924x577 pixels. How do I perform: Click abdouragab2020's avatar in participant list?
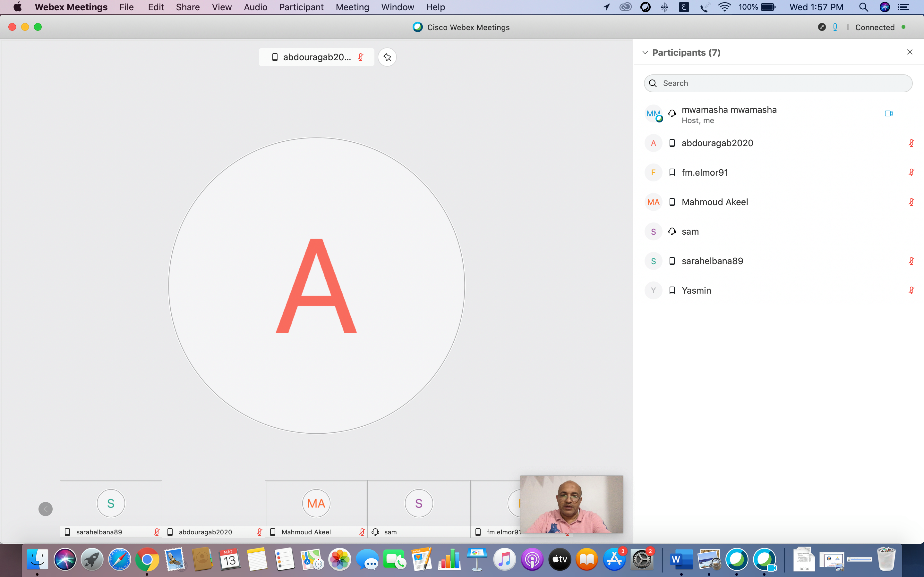[x=653, y=143]
